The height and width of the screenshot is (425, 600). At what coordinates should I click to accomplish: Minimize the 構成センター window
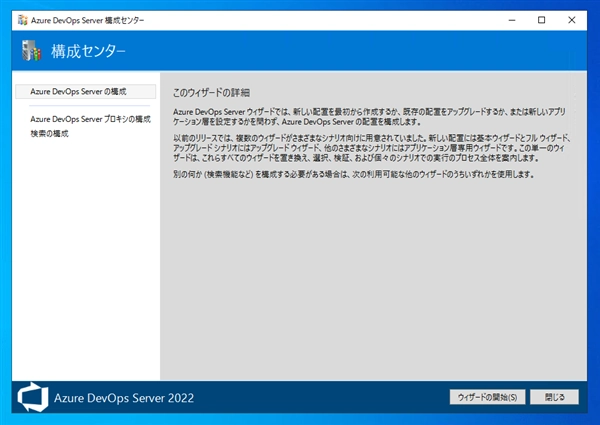[512, 20]
